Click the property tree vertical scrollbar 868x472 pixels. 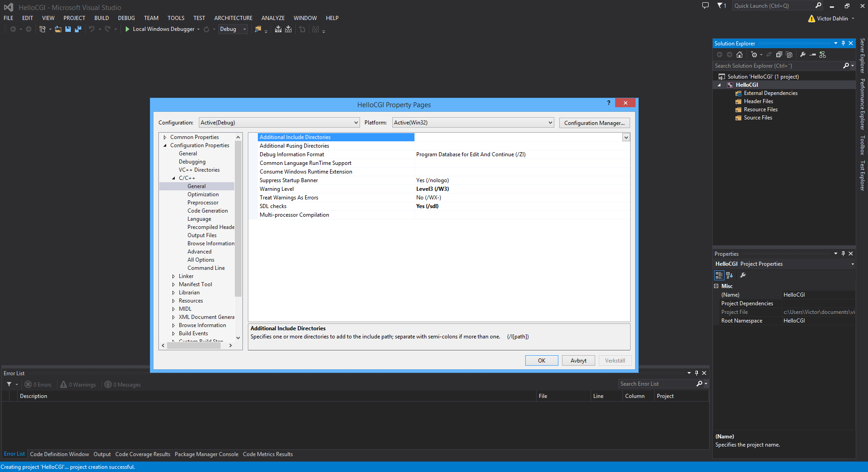pos(238,219)
